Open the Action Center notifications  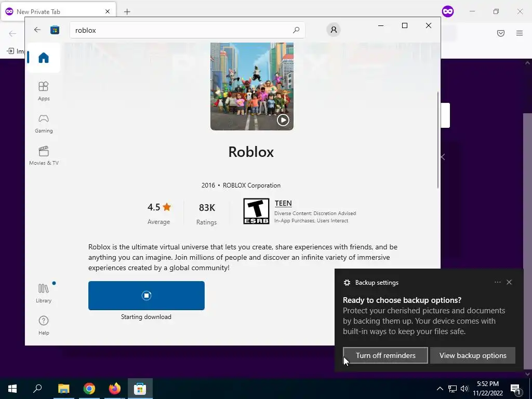pos(515,389)
